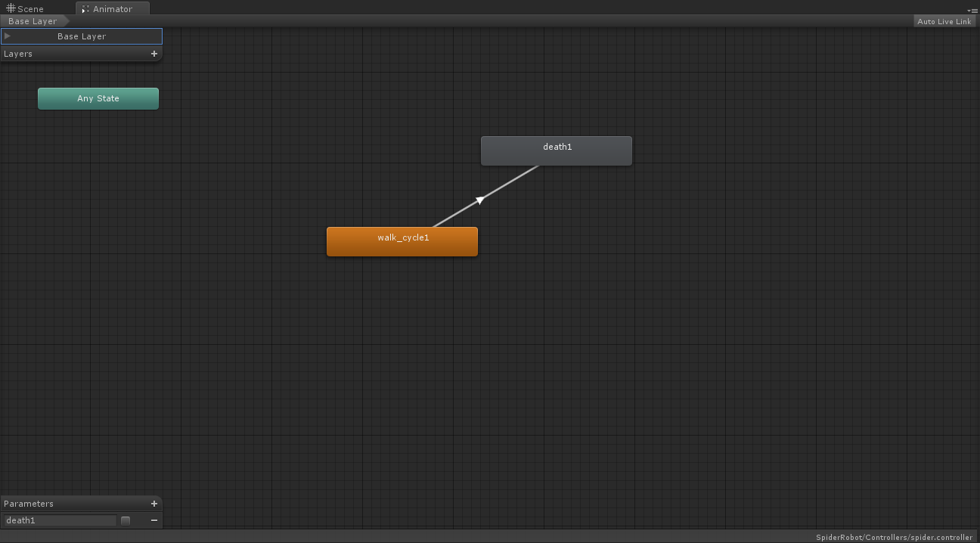Remove the death1 parameter with minus icon
This screenshot has height=543, width=980.
[x=154, y=520]
